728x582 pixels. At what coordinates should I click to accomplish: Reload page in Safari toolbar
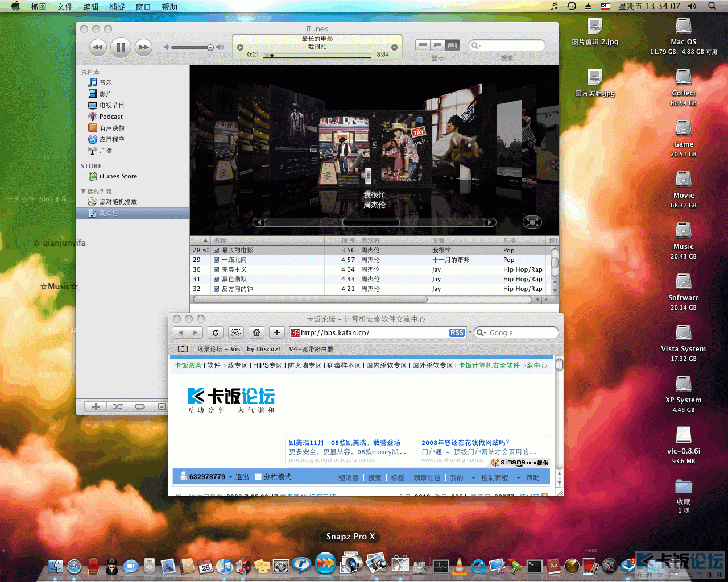click(215, 332)
